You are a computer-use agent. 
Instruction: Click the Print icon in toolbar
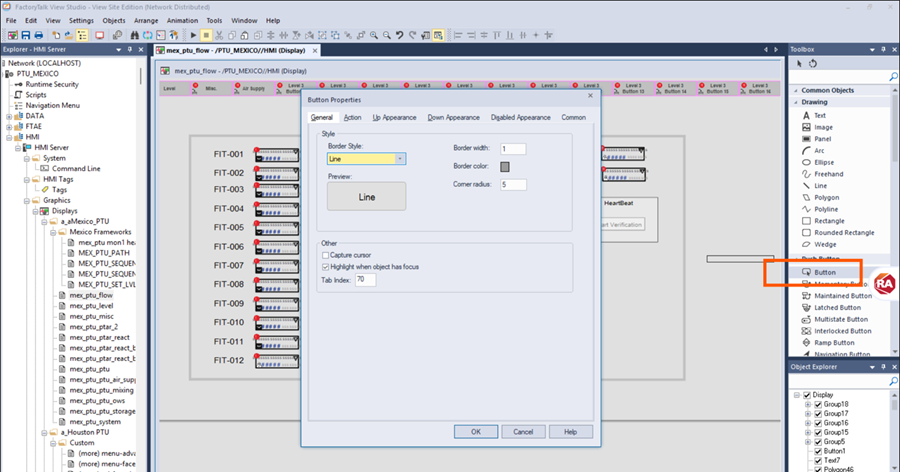pos(39,35)
